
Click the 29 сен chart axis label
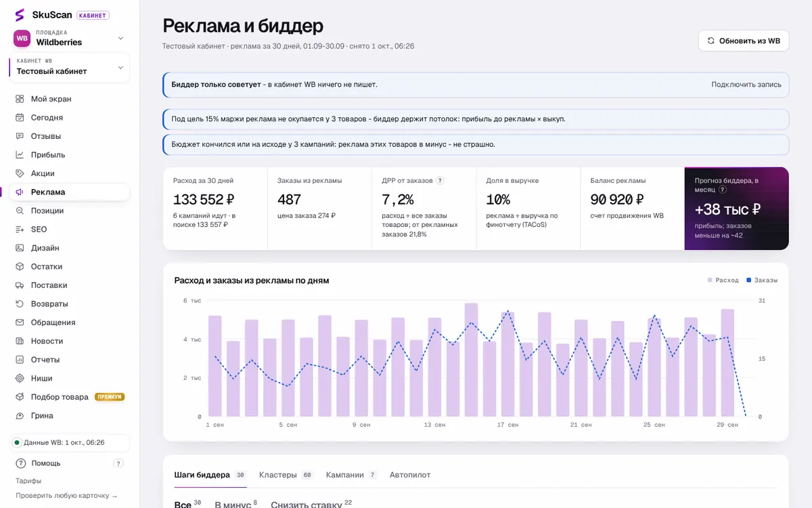pos(728,425)
